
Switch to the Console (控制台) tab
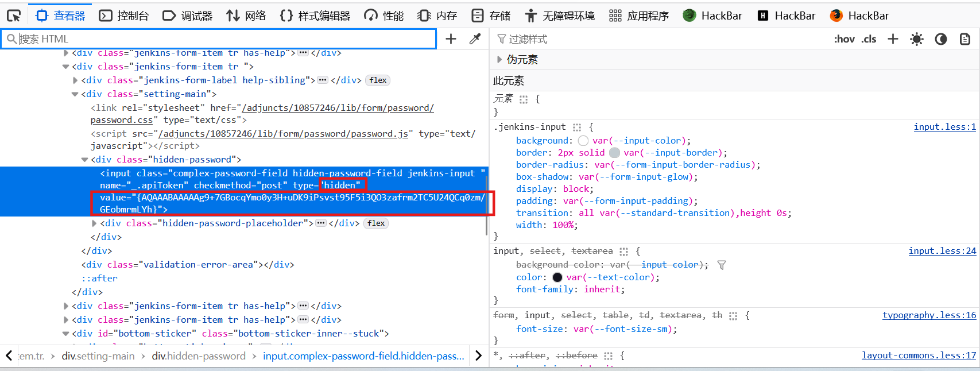pos(124,16)
